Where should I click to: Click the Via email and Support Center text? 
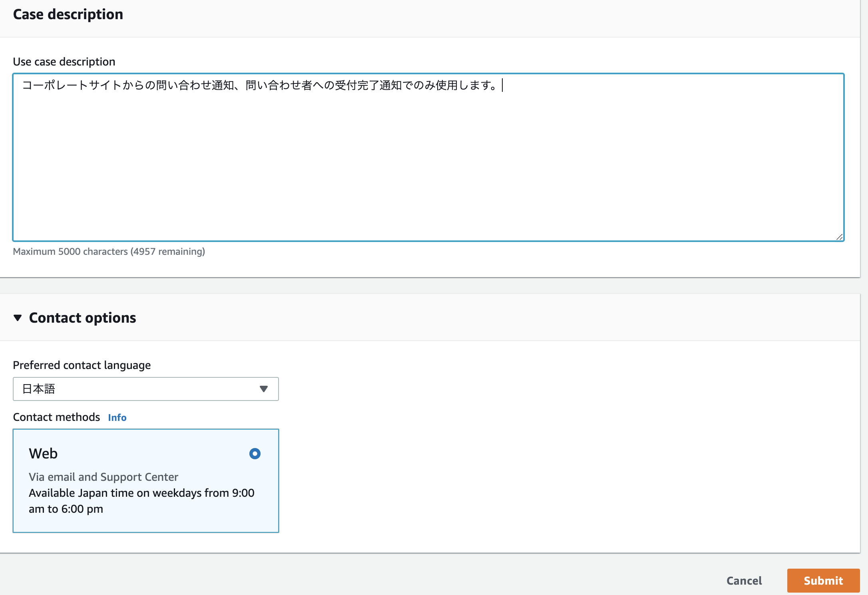103,477
